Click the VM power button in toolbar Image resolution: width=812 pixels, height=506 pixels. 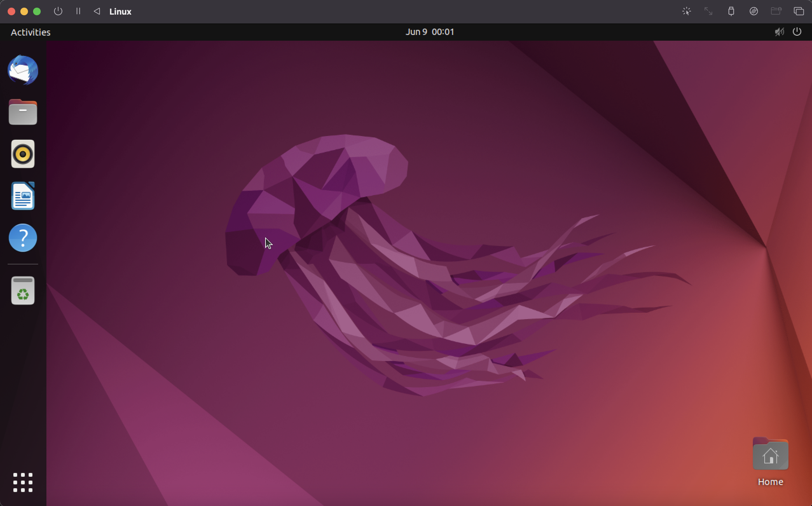(58, 11)
